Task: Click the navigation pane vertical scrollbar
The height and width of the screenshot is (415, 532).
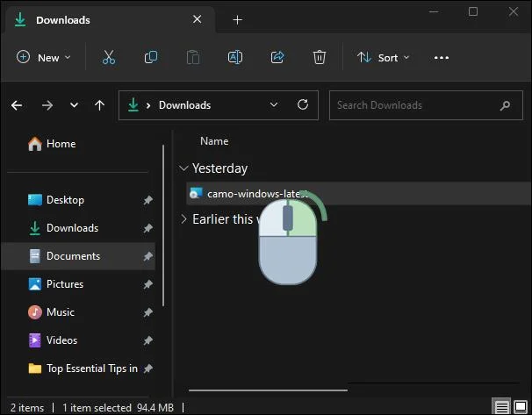Action: tap(163, 225)
